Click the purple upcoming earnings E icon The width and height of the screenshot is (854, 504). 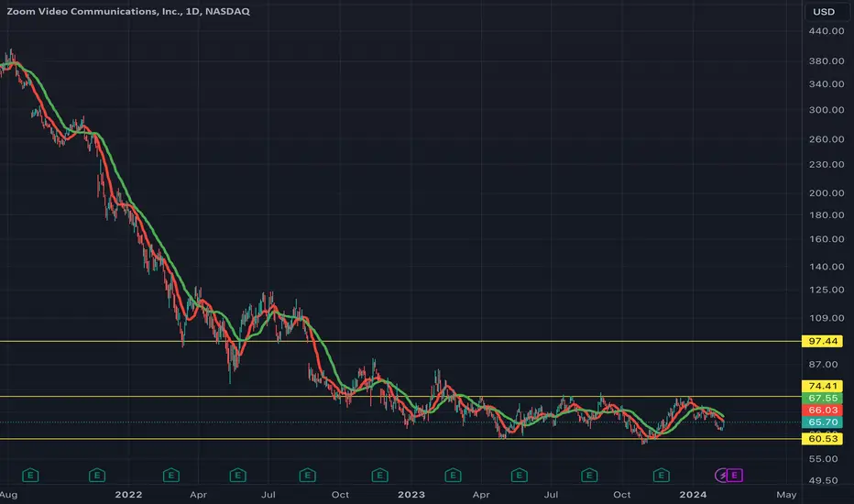(735, 476)
